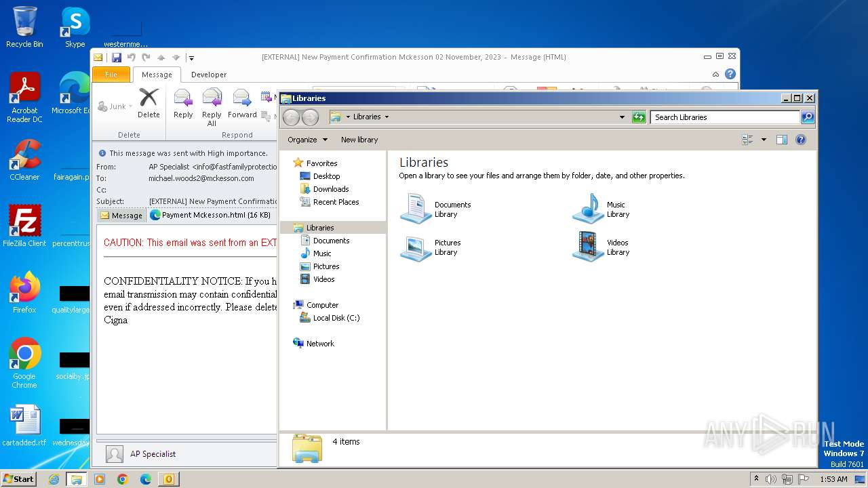
Task: Open the File tab in Outlook
Action: (x=111, y=75)
